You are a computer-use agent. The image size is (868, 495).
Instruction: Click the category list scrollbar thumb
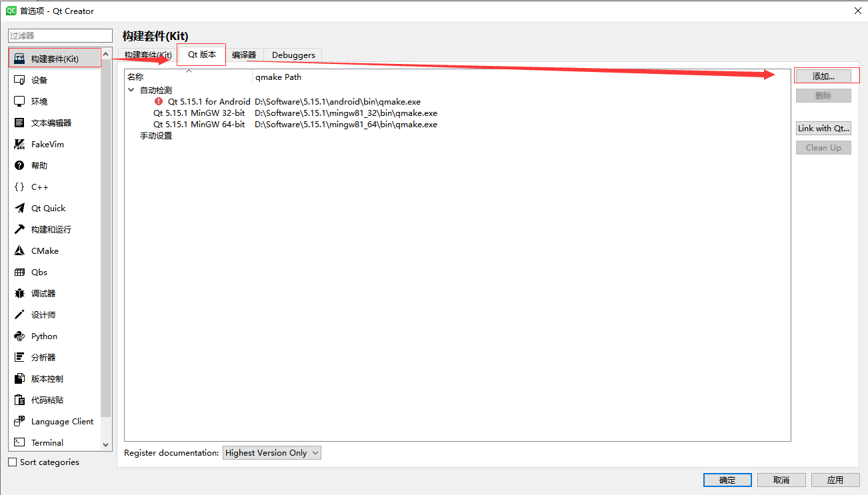tap(105, 239)
